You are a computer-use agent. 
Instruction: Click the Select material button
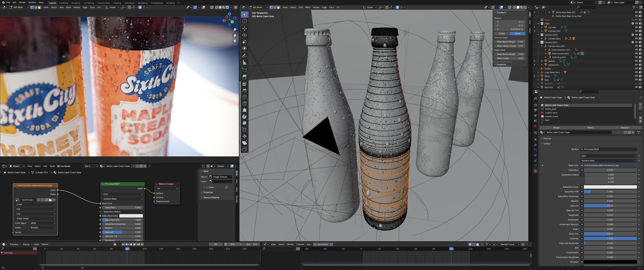(590, 128)
